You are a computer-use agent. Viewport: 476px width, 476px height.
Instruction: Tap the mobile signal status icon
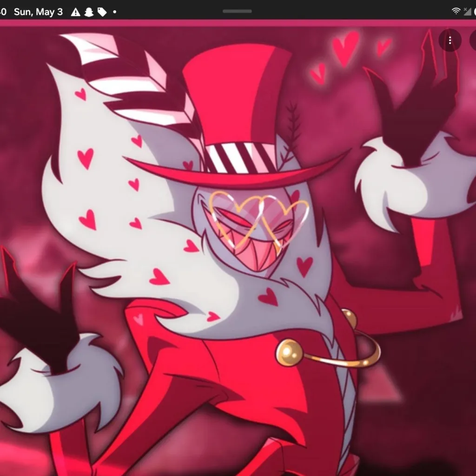click(x=467, y=12)
